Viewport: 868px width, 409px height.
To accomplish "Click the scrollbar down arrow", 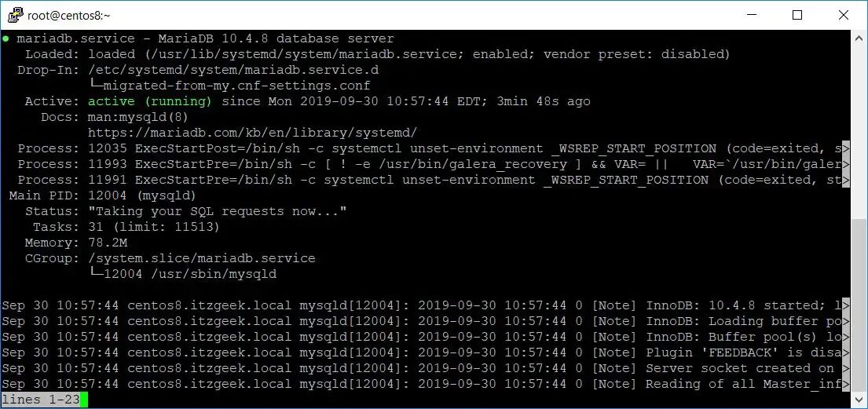I will coord(859,399).
